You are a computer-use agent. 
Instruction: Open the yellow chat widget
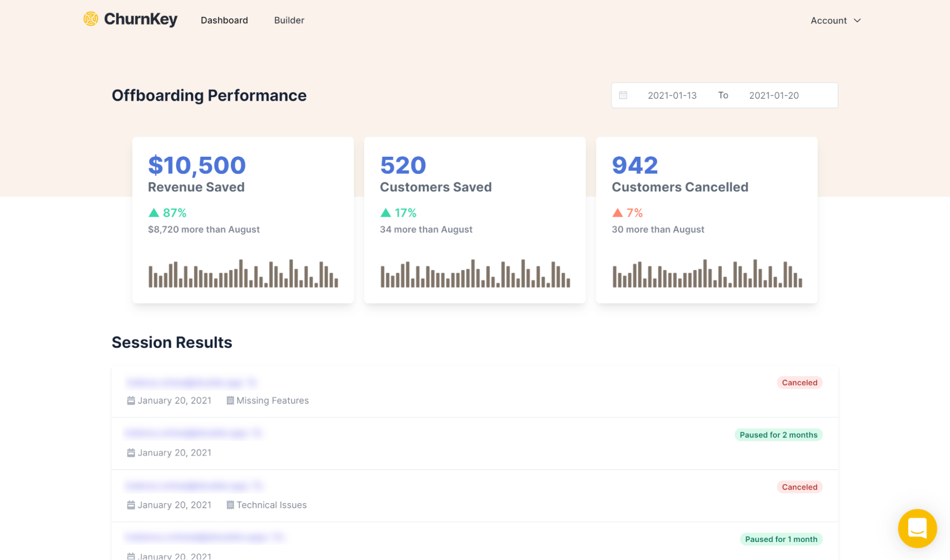click(917, 528)
